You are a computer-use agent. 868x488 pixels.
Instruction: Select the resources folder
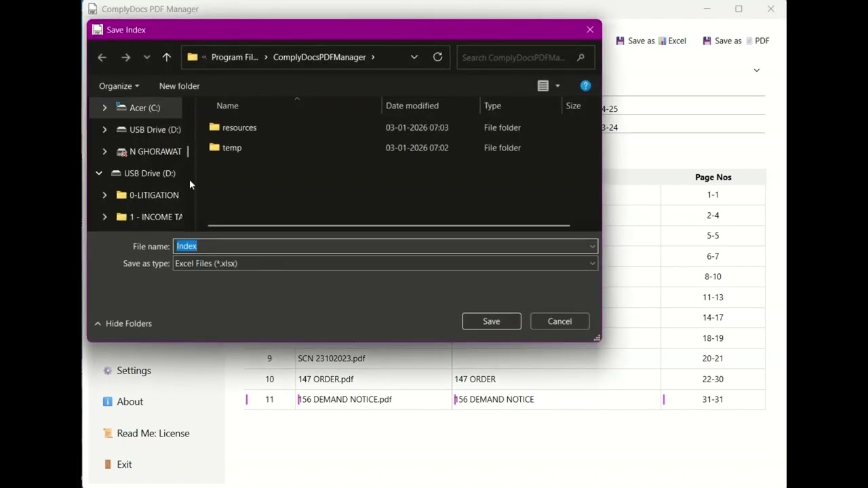[x=239, y=127]
